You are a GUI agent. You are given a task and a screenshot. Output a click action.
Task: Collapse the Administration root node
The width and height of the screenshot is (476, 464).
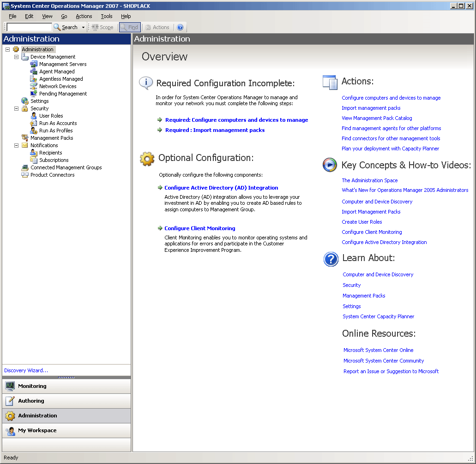(x=7, y=49)
